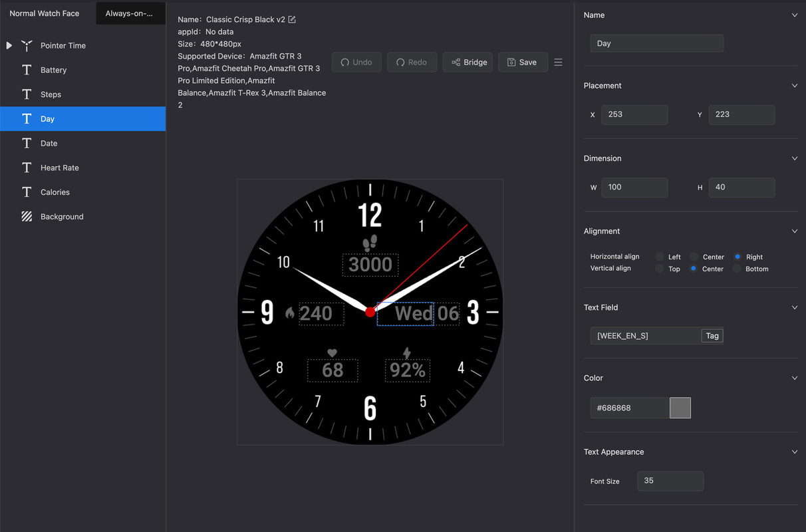This screenshot has height=532, width=806.
Task: Click the Bridge button
Action: tap(468, 62)
